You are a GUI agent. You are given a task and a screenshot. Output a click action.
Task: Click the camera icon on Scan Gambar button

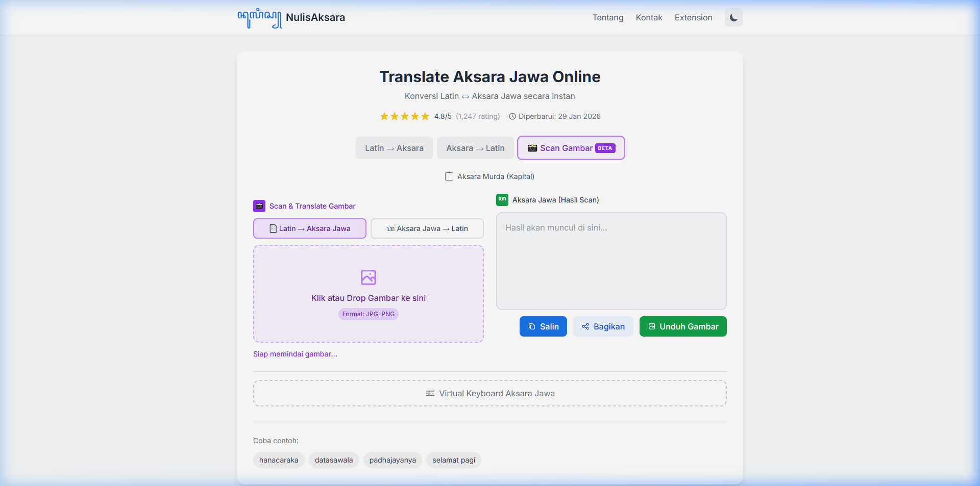pyautogui.click(x=532, y=148)
